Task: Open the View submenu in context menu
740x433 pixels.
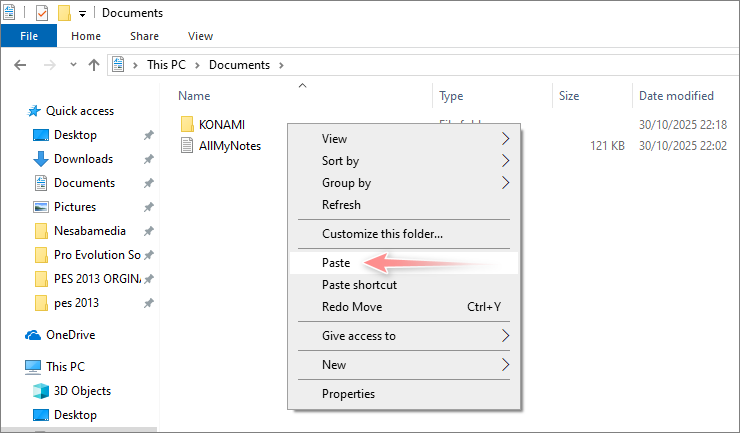Action: pos(404,139)
